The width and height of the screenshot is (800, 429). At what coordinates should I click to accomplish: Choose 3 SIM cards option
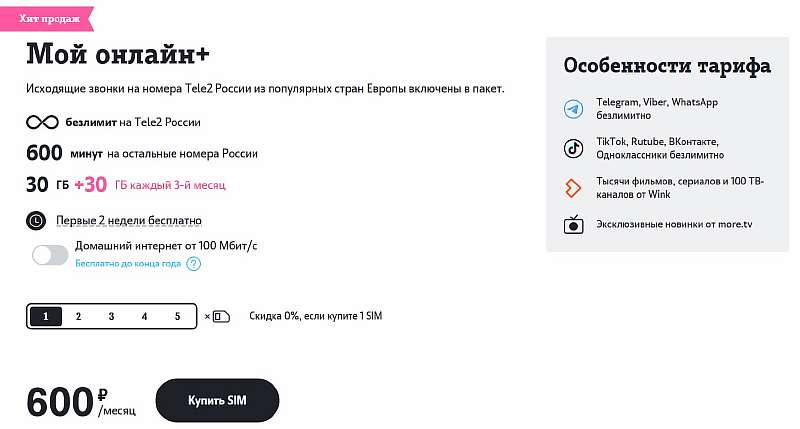click(111, 317)
